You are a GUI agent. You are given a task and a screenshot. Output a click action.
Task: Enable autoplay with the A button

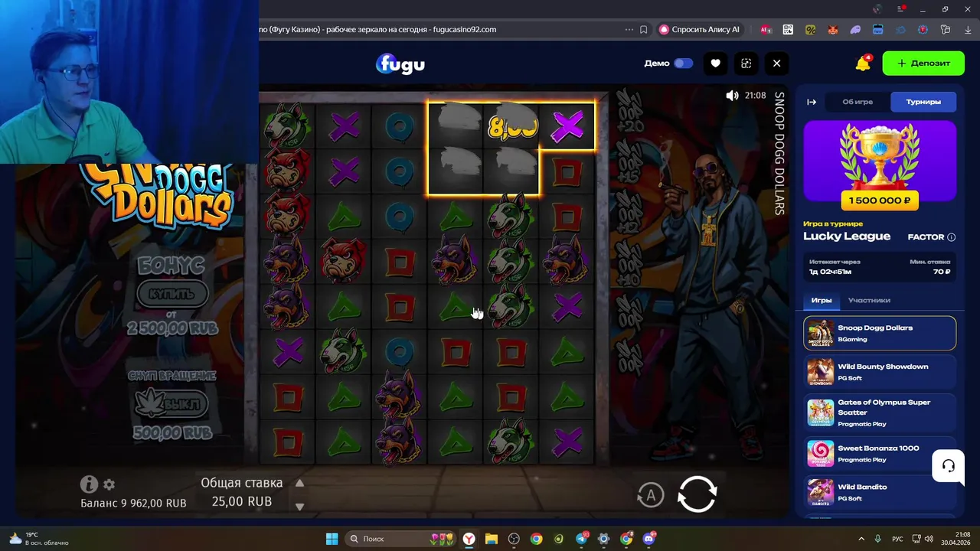[x=651, y=495]
